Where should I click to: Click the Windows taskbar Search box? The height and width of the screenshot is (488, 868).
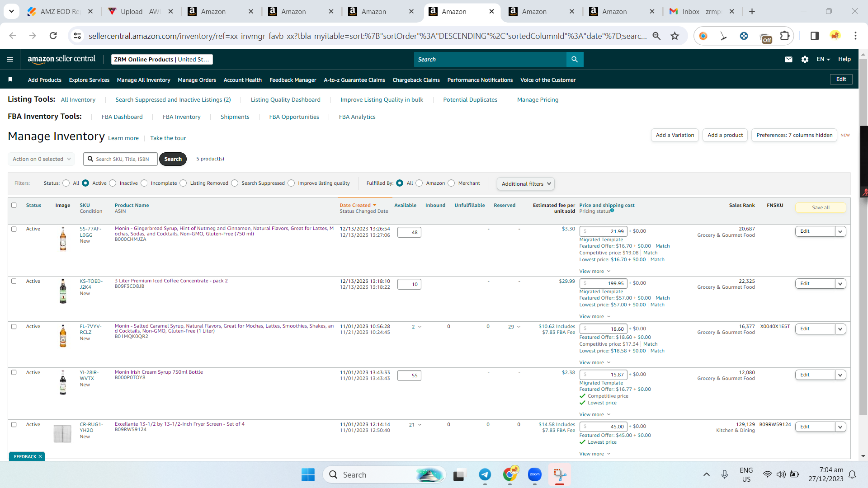point(384,474)
